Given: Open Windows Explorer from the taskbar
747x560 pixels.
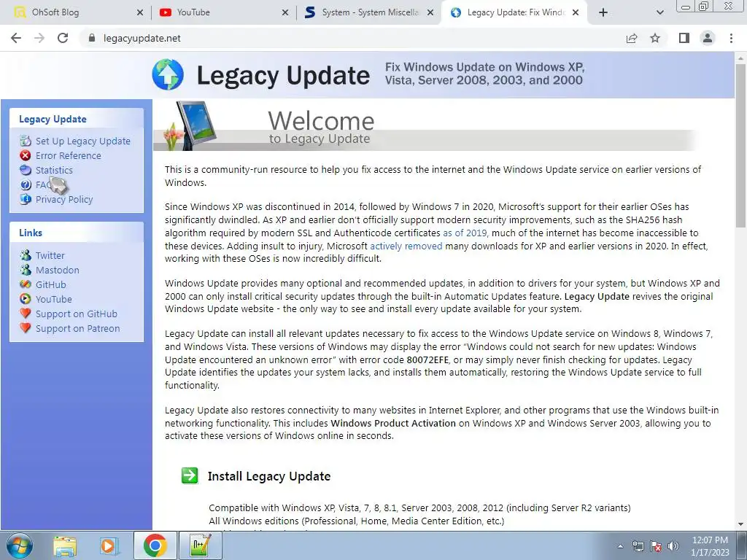Looking at the screenshot, I should [65, 545].
